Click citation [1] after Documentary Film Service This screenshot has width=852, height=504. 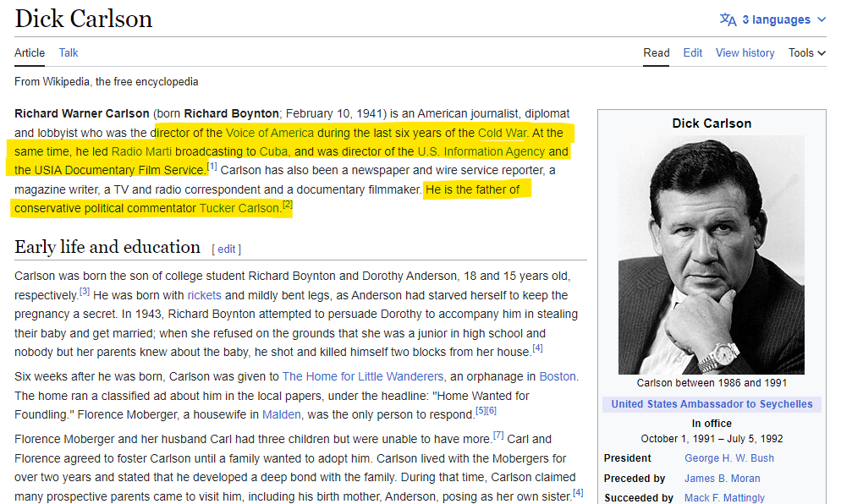(x=212, y=167)
